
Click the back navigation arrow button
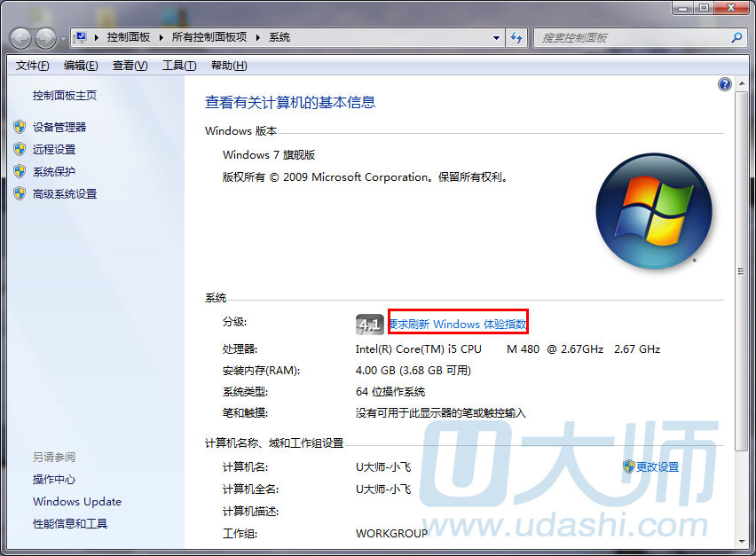(21, 38)
